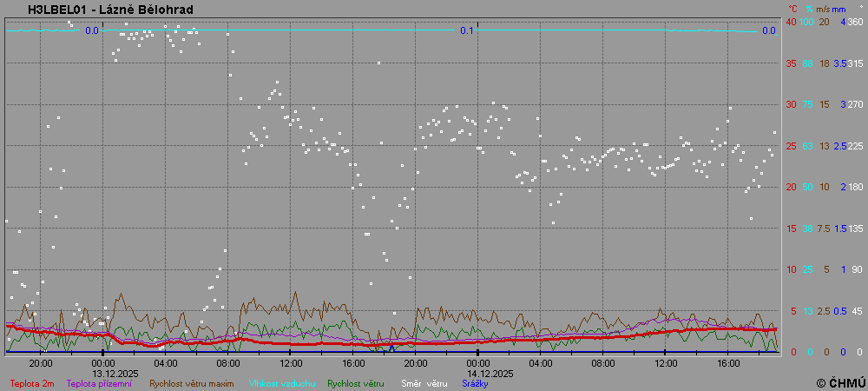Click the blue 'Srážky' legend label

pos(475,383)
